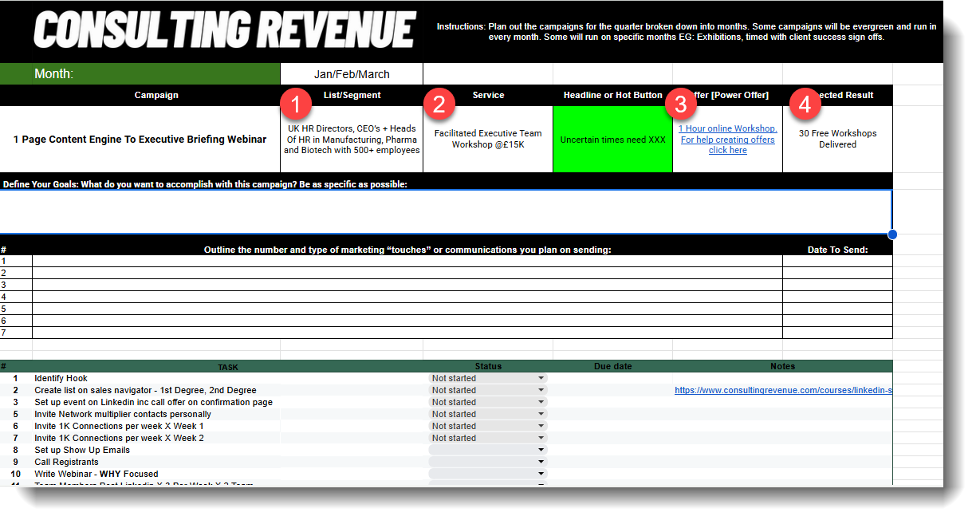980x524 pixels.
Task: Select the campaign name '1 Page Content Engine' cell
Action: (140, 140)
